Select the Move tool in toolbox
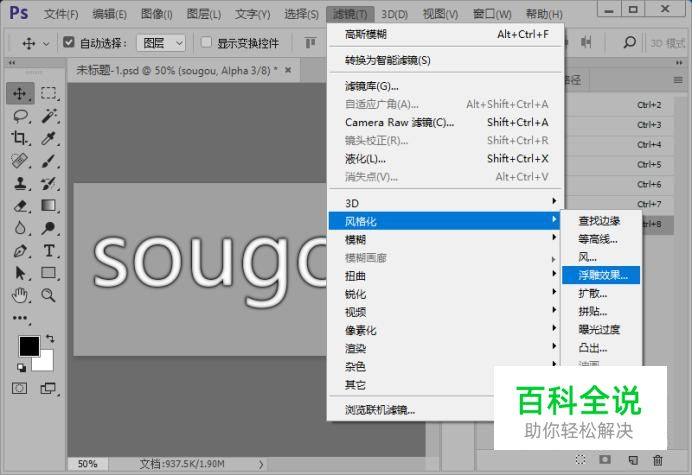The height and width of the screenshot is (475, 692). coord(19,94)
